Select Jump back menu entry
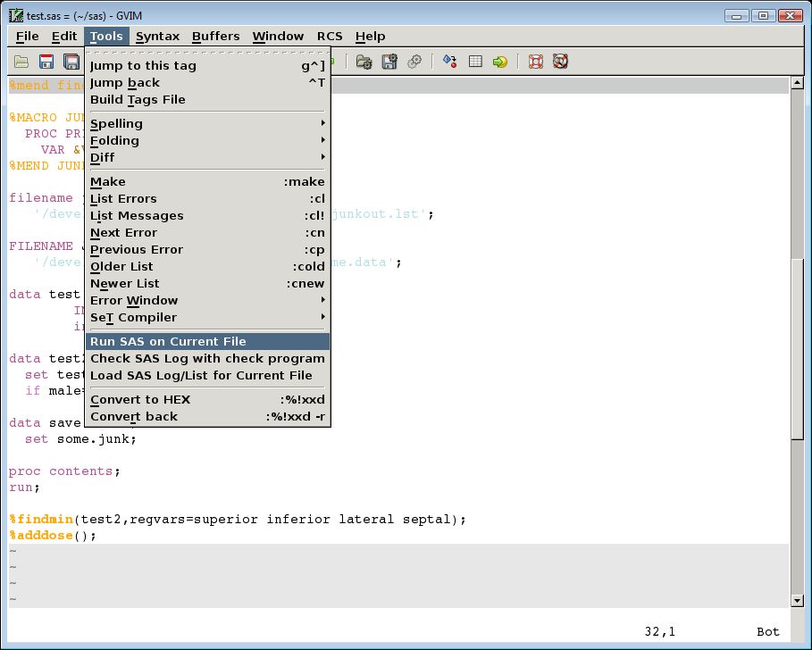Screen dimensions: 812x650 click(x=207, y=83)
